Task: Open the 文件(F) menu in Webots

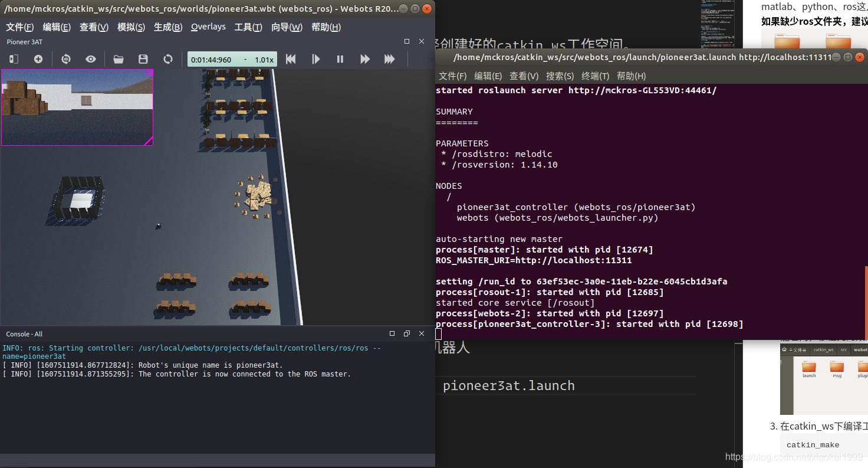Action: (20, 27)
